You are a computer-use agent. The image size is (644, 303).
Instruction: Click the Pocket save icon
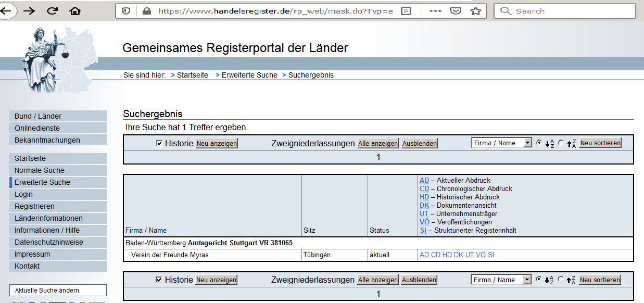pos(456,11)
